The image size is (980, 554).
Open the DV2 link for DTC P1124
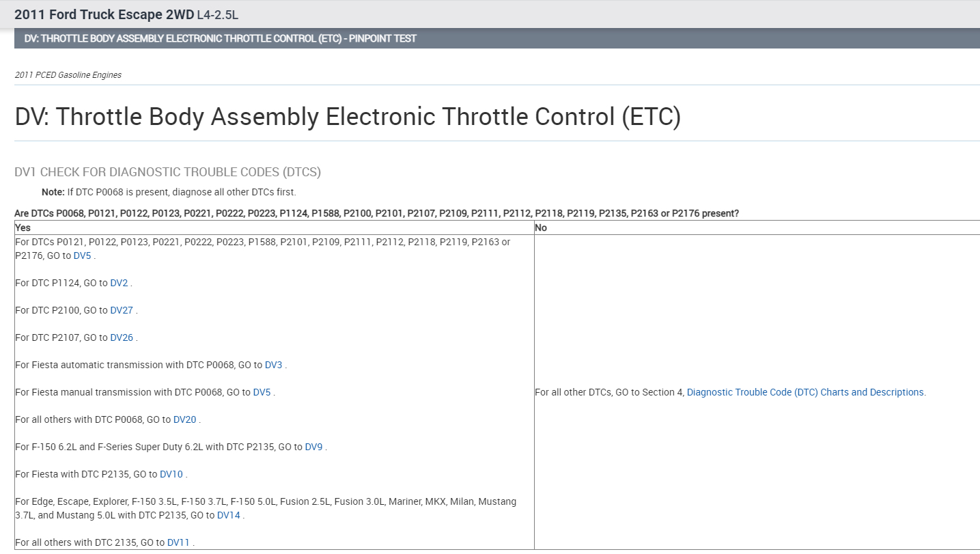pos(119,283)
